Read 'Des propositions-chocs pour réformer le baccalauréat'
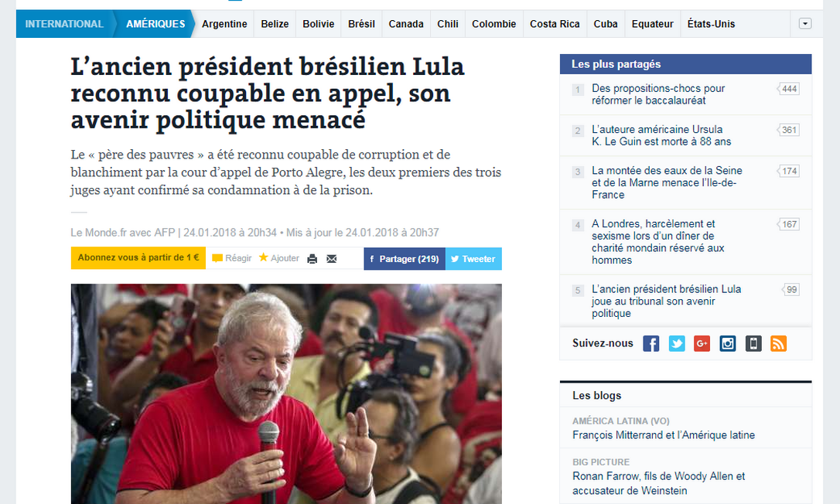Viewport: 840px width, 504px height. pos(658,94)
